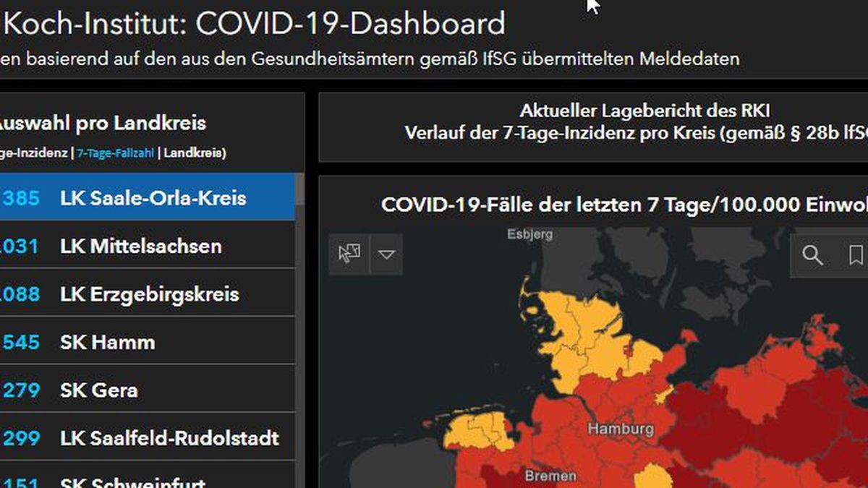Click the Auswahl pro Landkreis heading

pos(102,124)
